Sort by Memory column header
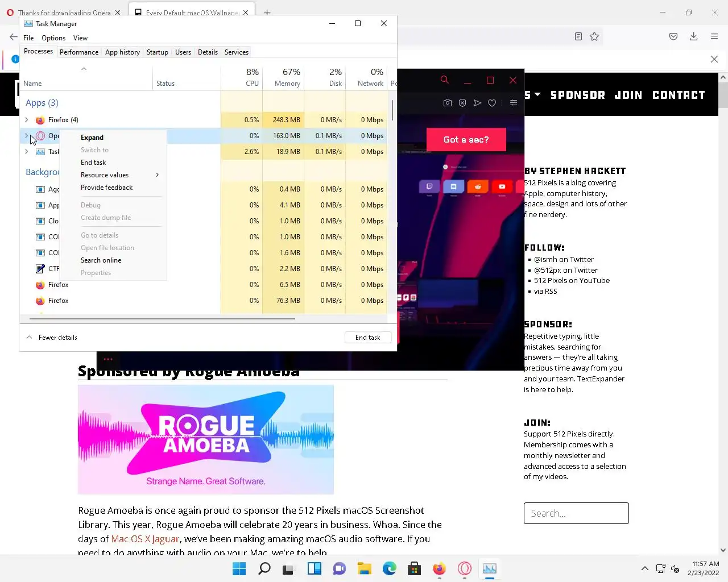The width and height of the screenshot is (728, 582). [283, 77]
